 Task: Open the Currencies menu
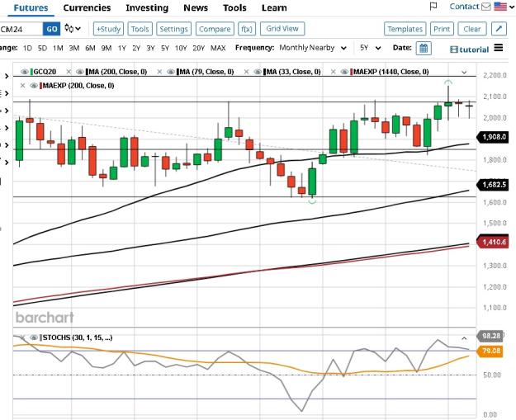(x=87, y=8)
